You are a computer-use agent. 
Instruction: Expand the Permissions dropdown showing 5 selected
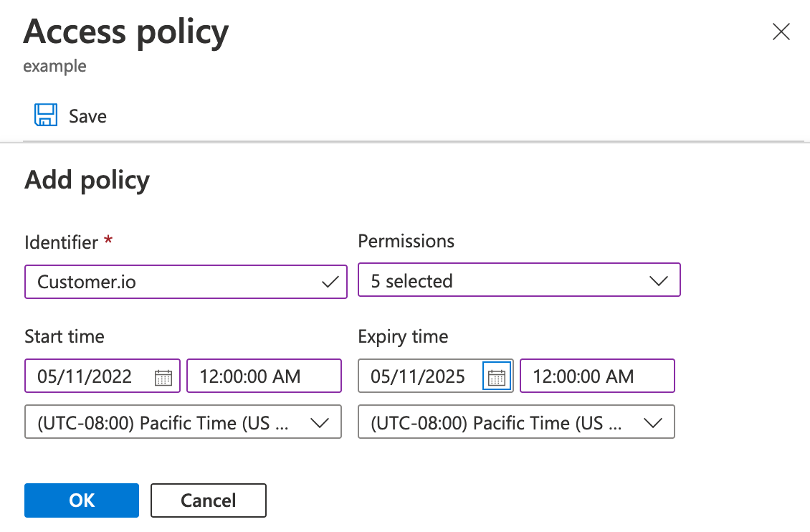coord(519,280)
